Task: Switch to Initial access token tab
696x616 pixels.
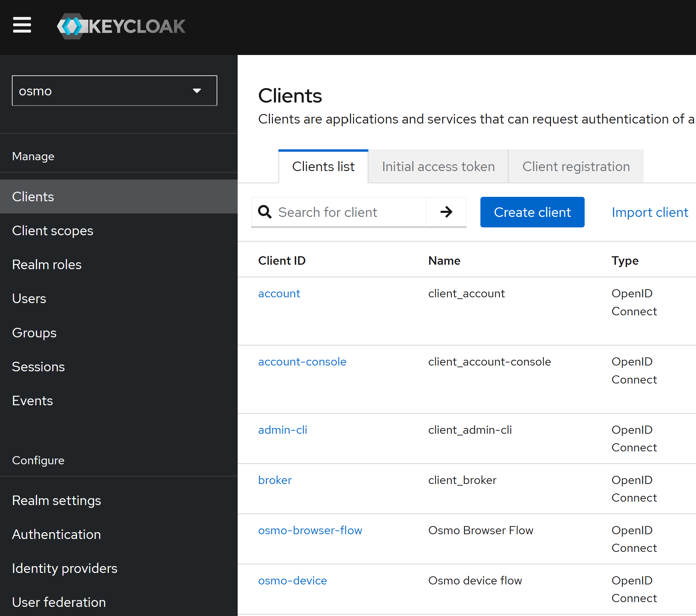Action: point(438,166)
